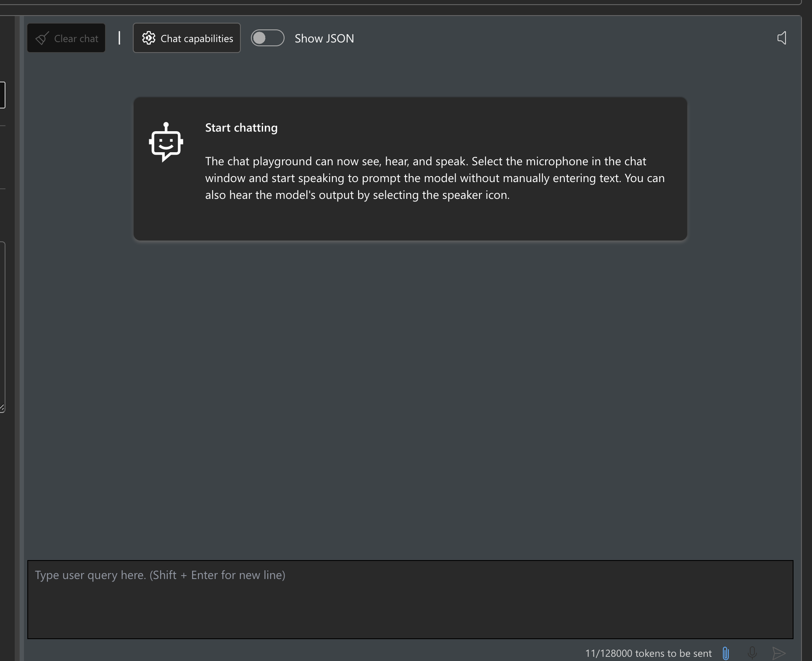
Task: Grab the left textarea resize handle
Action: 2,408
